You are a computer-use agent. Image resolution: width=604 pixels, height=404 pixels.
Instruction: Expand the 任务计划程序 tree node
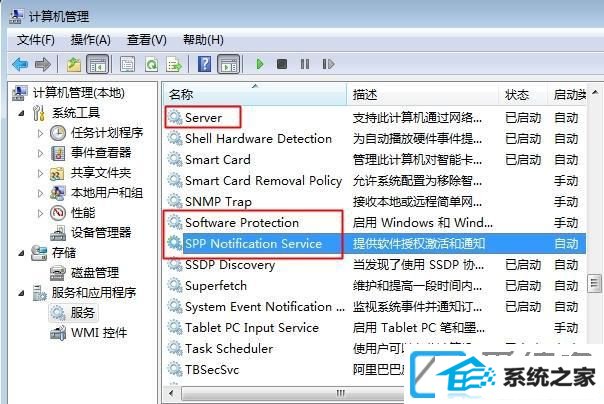(40, 133)
